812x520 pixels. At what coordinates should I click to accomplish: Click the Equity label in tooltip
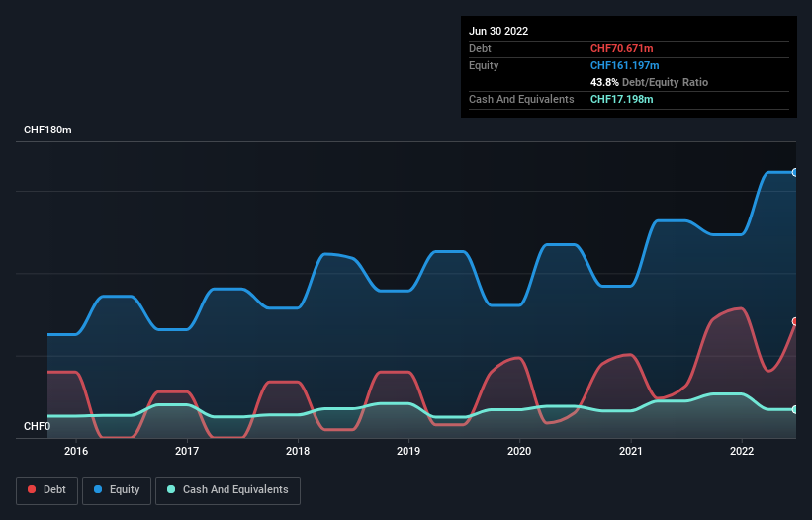[484, 65]
